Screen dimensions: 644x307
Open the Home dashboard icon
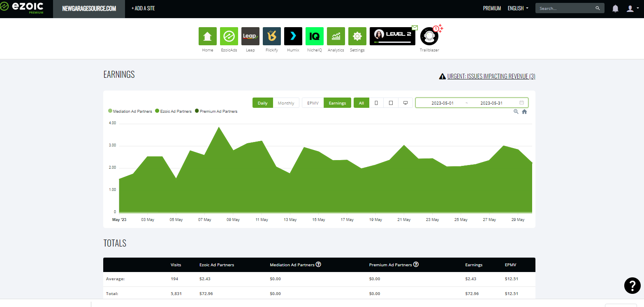[x=208, y=36]
